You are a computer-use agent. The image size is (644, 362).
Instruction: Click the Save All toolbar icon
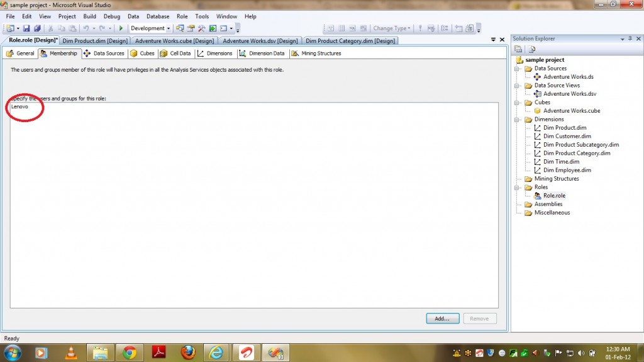tap(37, 28)
